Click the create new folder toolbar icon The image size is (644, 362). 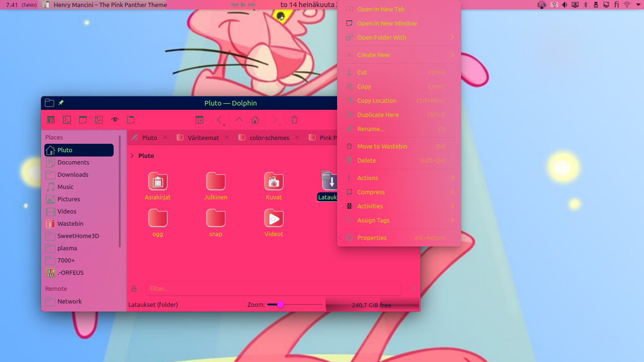[131, 120]
